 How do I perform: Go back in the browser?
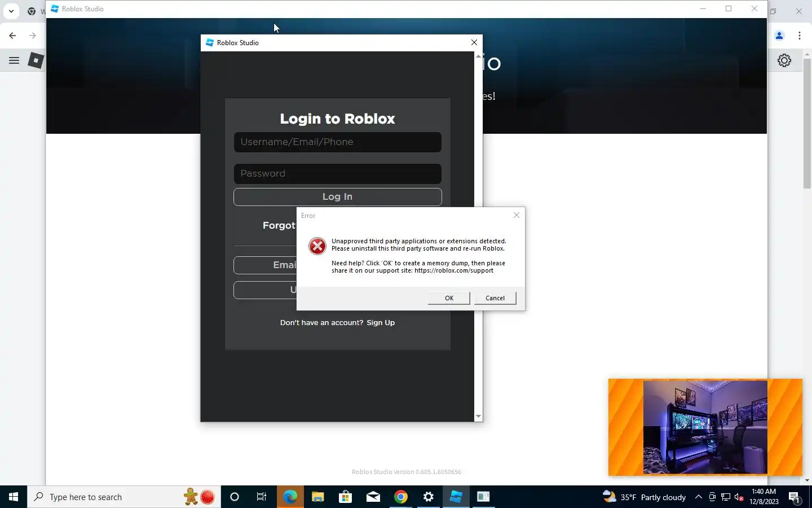pos(12,36)
